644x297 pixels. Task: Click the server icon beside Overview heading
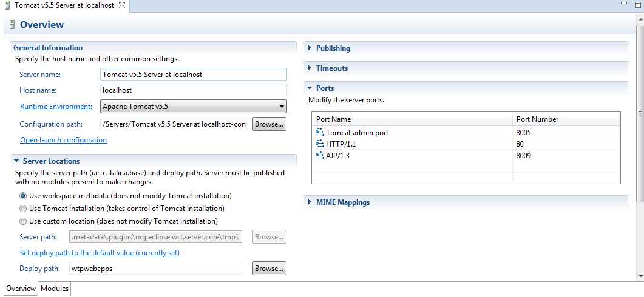point(12,25)
